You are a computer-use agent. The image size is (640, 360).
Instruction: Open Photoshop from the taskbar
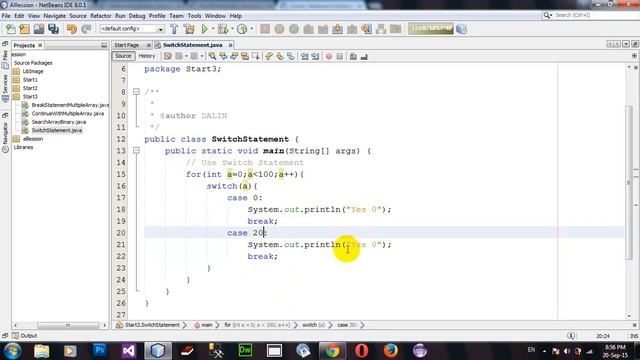pyautogui.click(x=99, y=350)
